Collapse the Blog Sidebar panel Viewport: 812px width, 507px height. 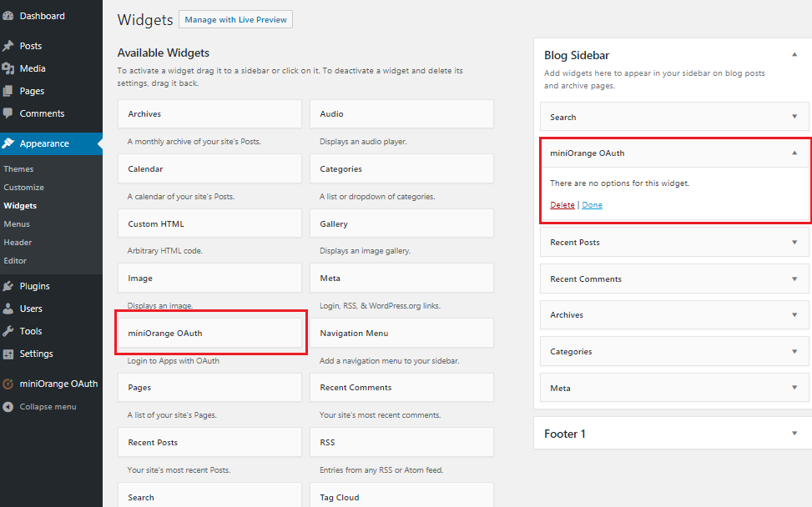pos(794,55)
